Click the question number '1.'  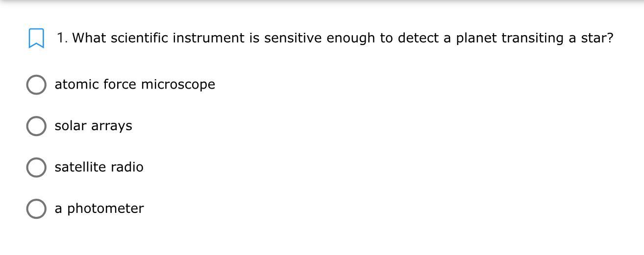62,38
